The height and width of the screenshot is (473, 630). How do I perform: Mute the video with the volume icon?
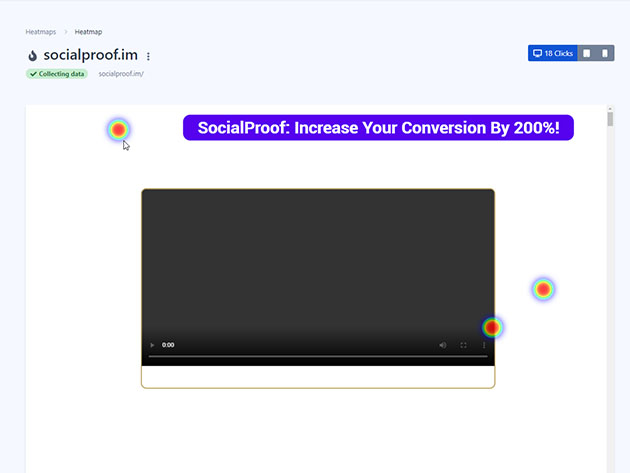(443, 345)
